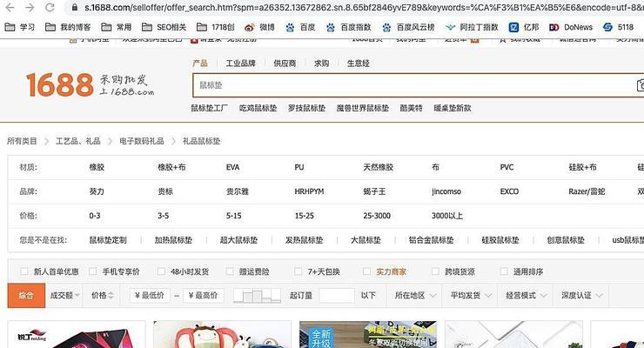Image resolution: width=644 pixels, height=348 pixels.
Task: Open the DoNews bookmark
Action: pos(571,27)
